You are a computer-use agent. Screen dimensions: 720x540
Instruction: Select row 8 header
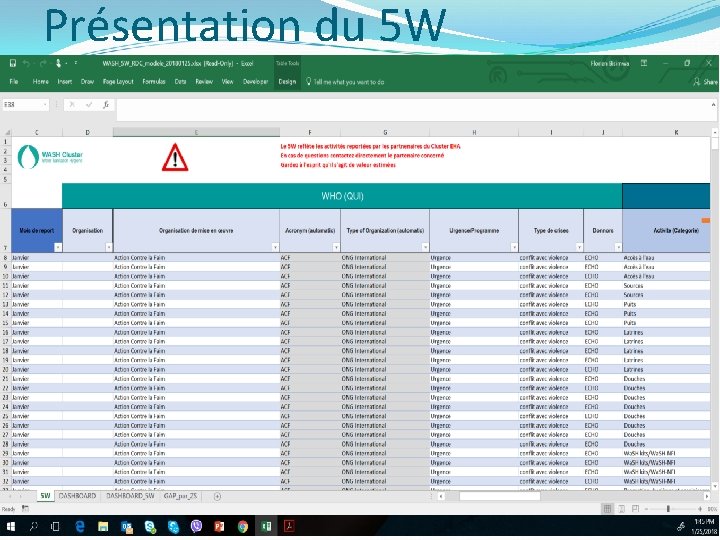coord(6,258)
